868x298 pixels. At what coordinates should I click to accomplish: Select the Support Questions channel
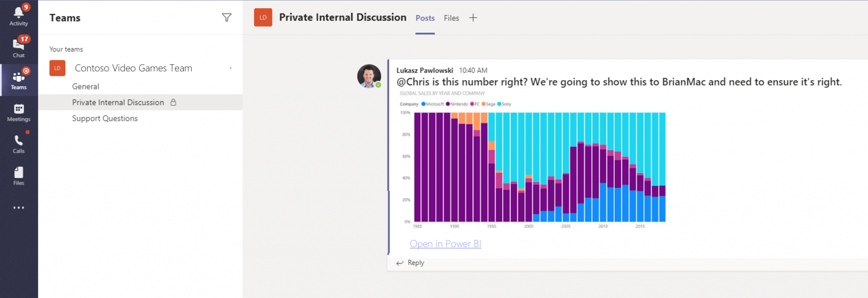pyautogui.click(x=105, y=118)
